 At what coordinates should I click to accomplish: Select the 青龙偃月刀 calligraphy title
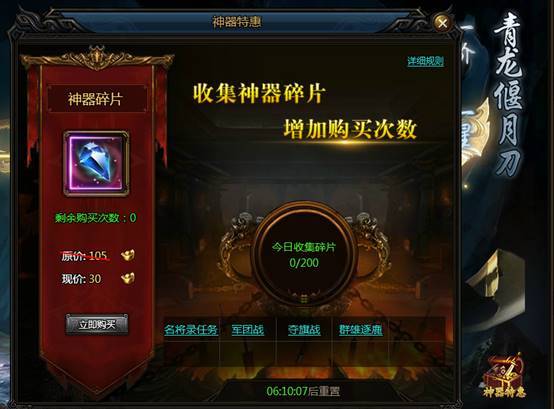[x=508, y=95]
